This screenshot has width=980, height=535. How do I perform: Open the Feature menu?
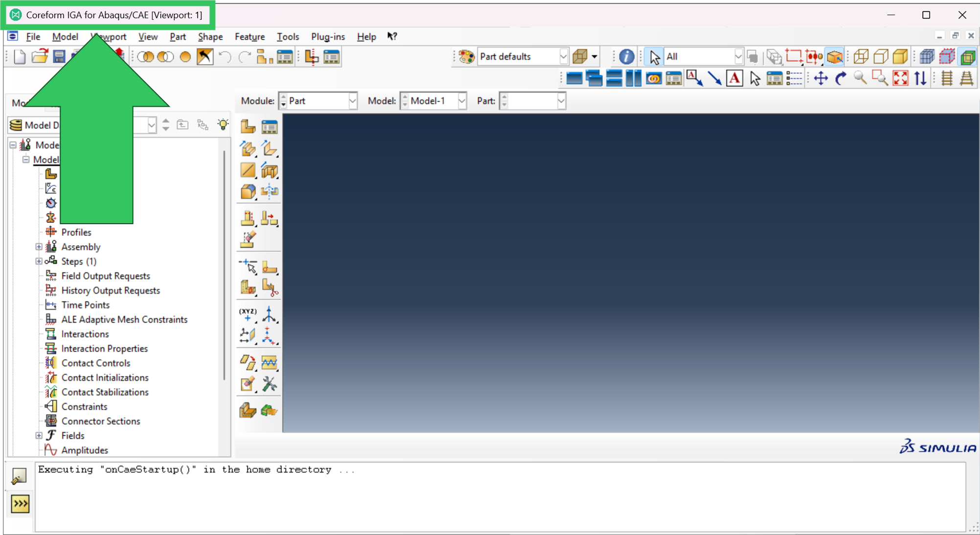249,37
